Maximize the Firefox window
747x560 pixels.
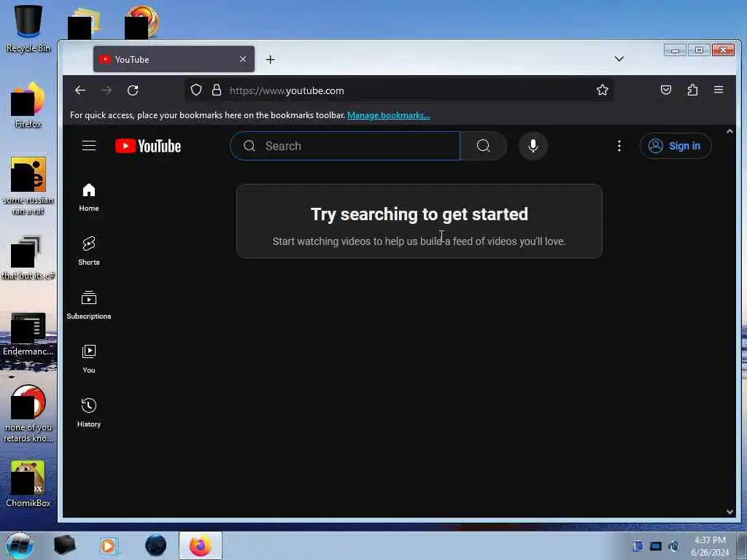(x=699, y=50)
